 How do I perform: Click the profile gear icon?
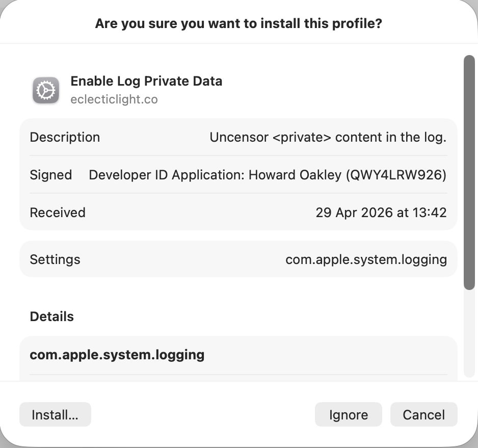tap(46, 91)
